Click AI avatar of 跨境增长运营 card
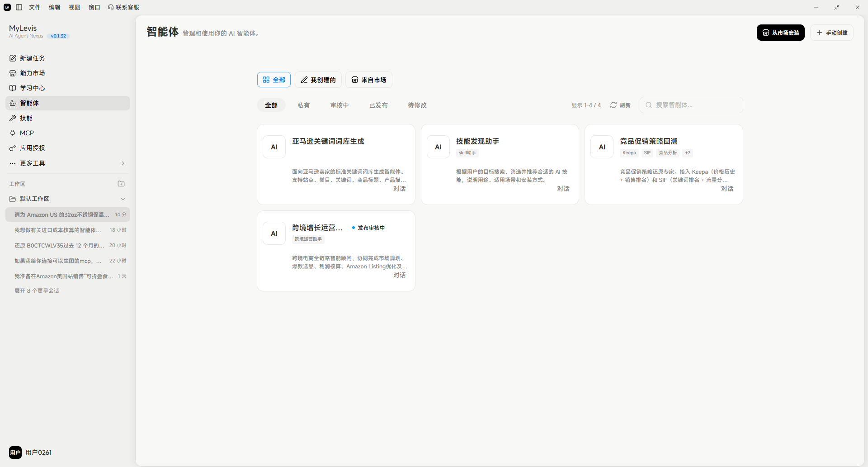This screenshot has width=868, height=467. (274, 233)
